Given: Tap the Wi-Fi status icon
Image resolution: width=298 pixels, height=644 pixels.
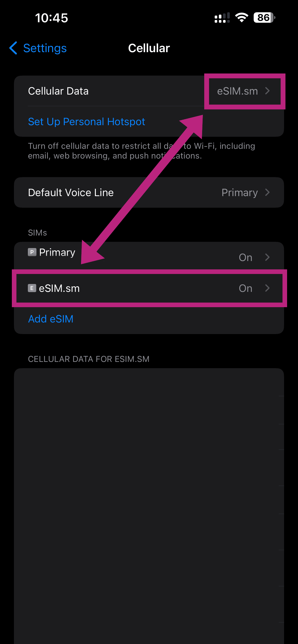Looking at the screenshot, I should [241, 18].
